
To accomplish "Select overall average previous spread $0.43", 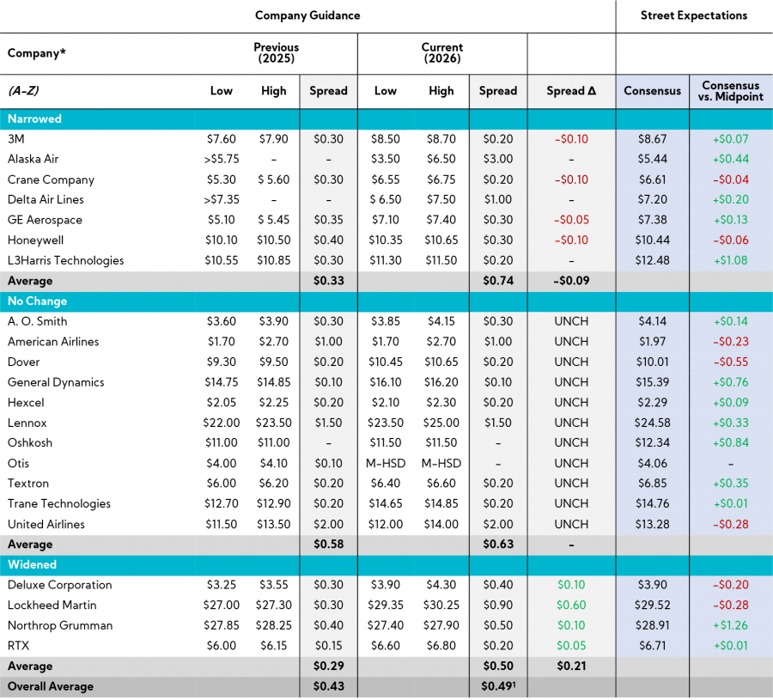I will pyautogui.click(x=329, y=687).
